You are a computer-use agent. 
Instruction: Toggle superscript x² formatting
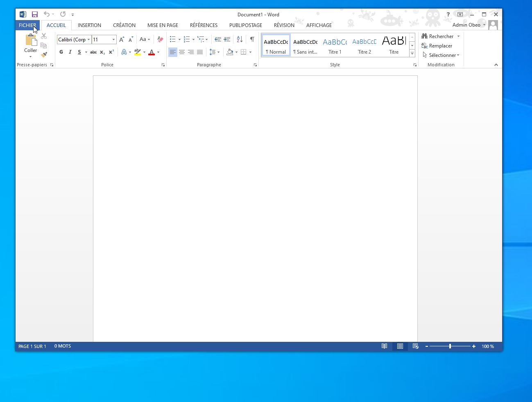coord(111,52)
